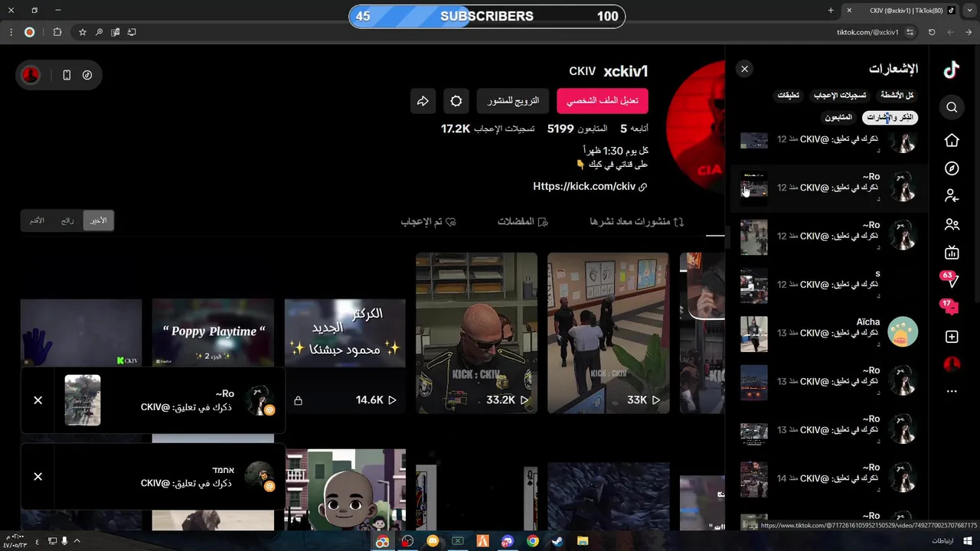980x551 pixels.
Task: Open profile settings gear button
Action: pyautogui.click(x=456, y=101)
